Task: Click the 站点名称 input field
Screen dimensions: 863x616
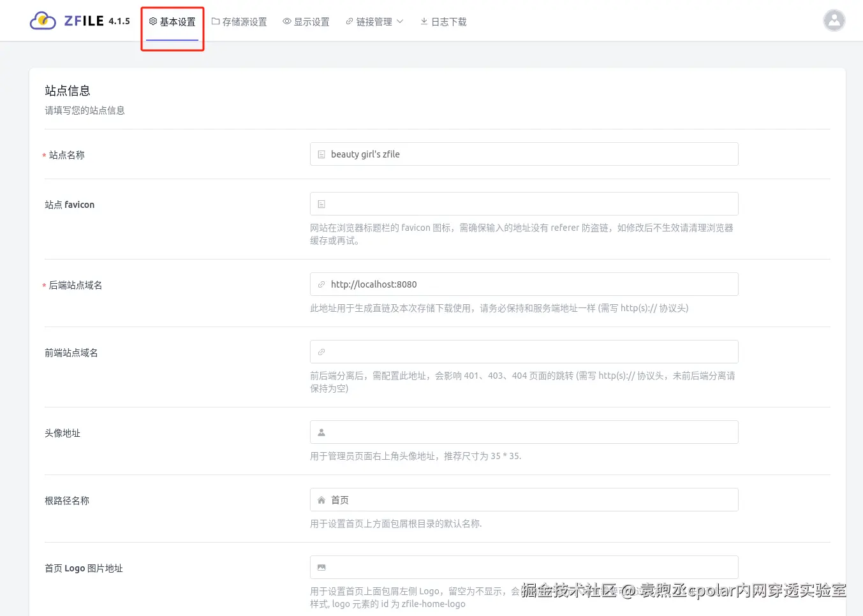Action: pos(524,154)
